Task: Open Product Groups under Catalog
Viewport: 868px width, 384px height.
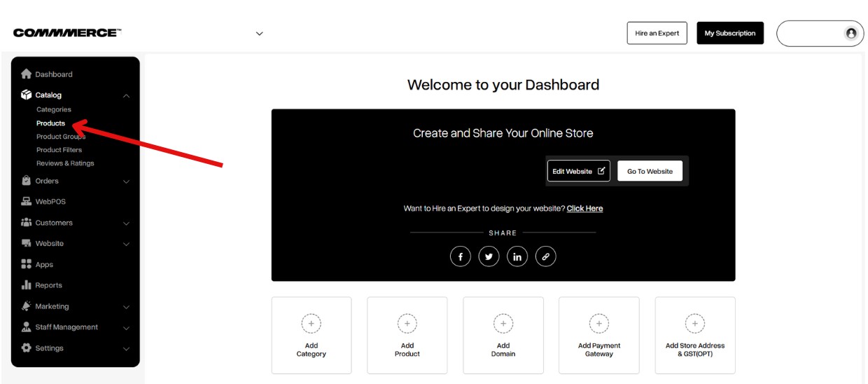Action: (61, 136)
